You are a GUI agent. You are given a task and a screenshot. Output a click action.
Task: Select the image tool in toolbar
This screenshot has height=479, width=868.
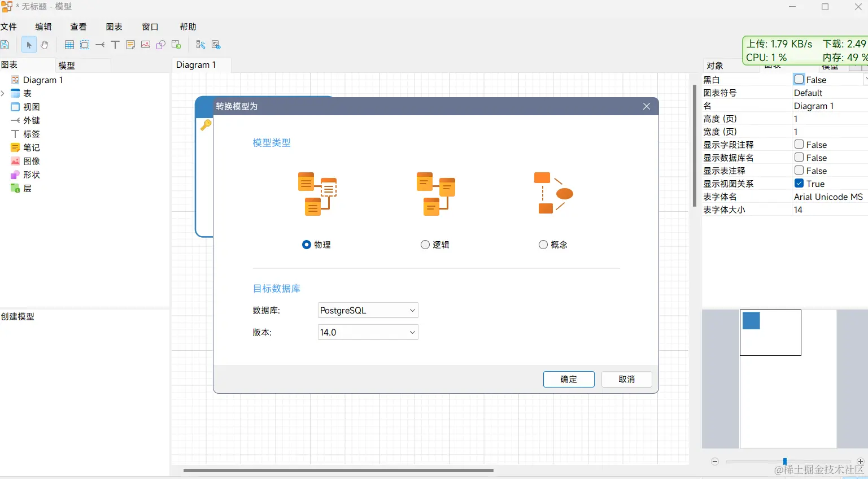(146, 45)
